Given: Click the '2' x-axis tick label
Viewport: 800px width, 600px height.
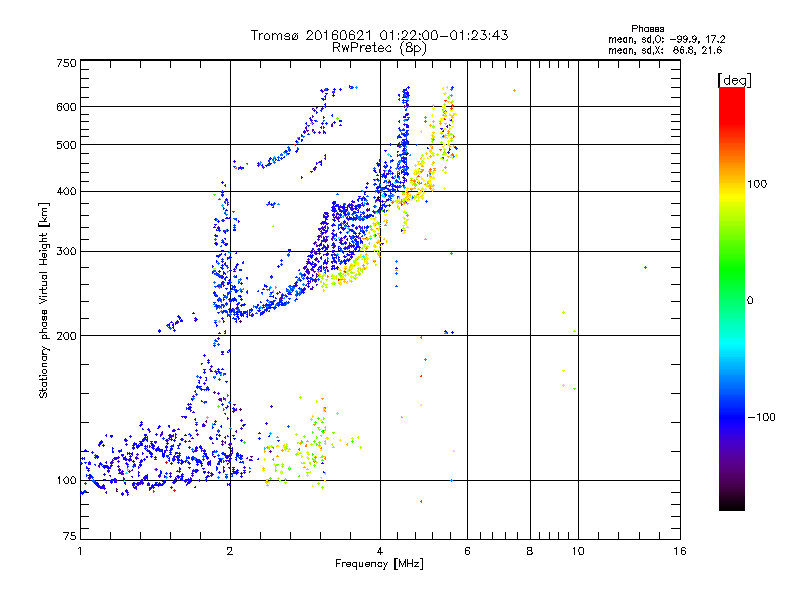Looking at the screenshot, I should [230, 551].
